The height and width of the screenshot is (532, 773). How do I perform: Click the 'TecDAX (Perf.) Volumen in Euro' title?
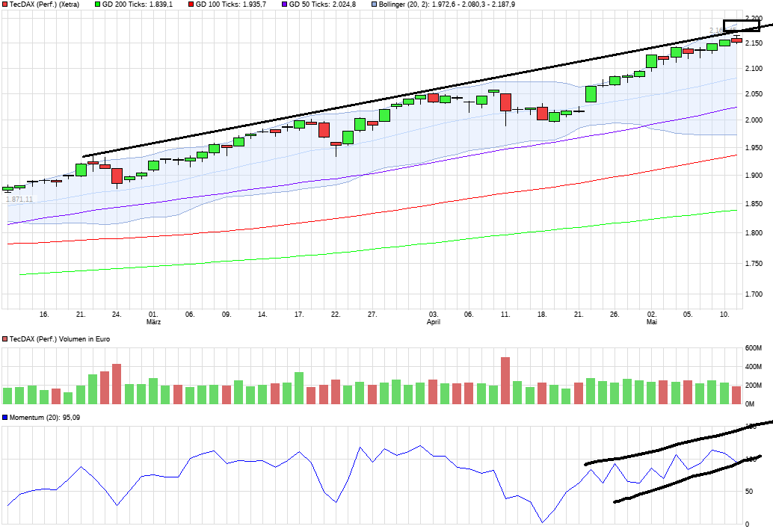click(x=60, y=339)
